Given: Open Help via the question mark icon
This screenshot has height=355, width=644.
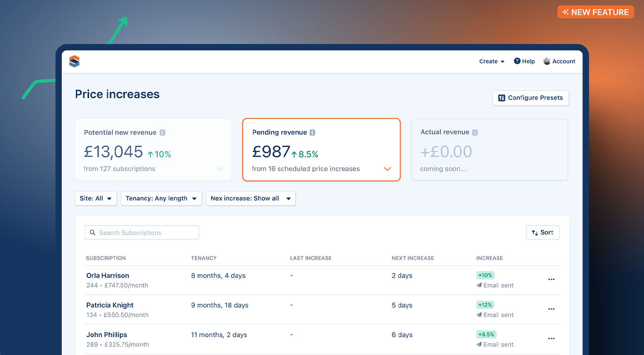Looking at the screenshot, I should pyautogui.click(x=517, y=61).
